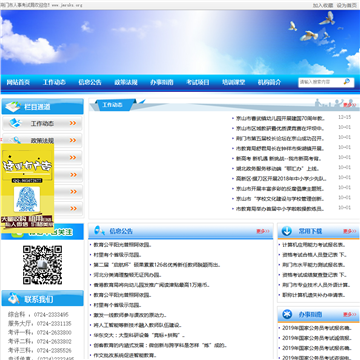
Task: Click the 栏目通道 header book icon
Action: pyautogui.click(x=13, y=107)
